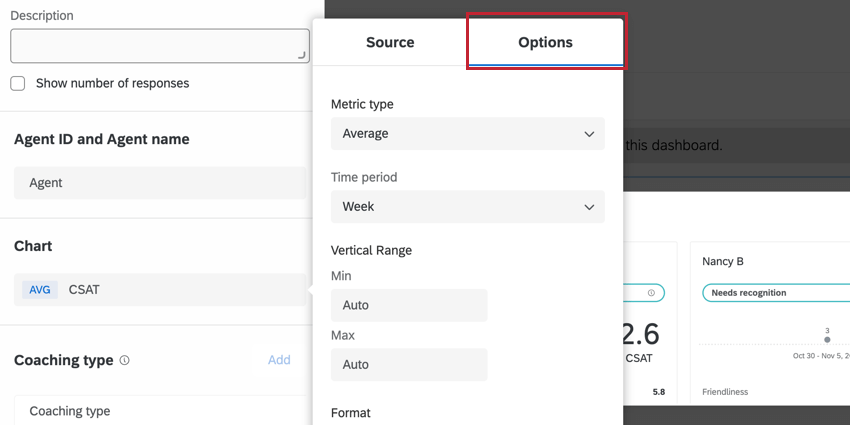Click Add next to Coaching type
This screenshot has width=850, height=425.
279,360
